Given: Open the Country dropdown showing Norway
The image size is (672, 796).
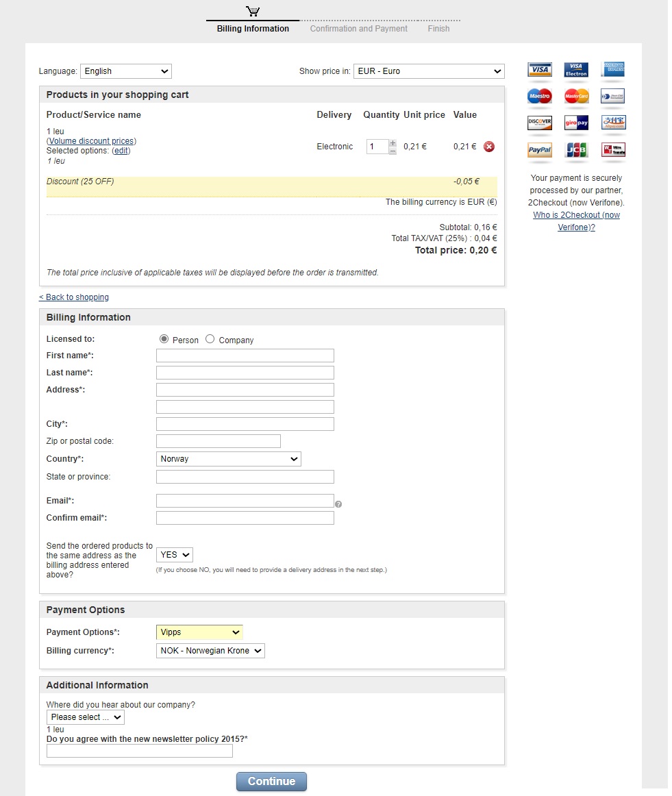Looking at the screenshot, I should pyautogui.click(x=228, y=458).
